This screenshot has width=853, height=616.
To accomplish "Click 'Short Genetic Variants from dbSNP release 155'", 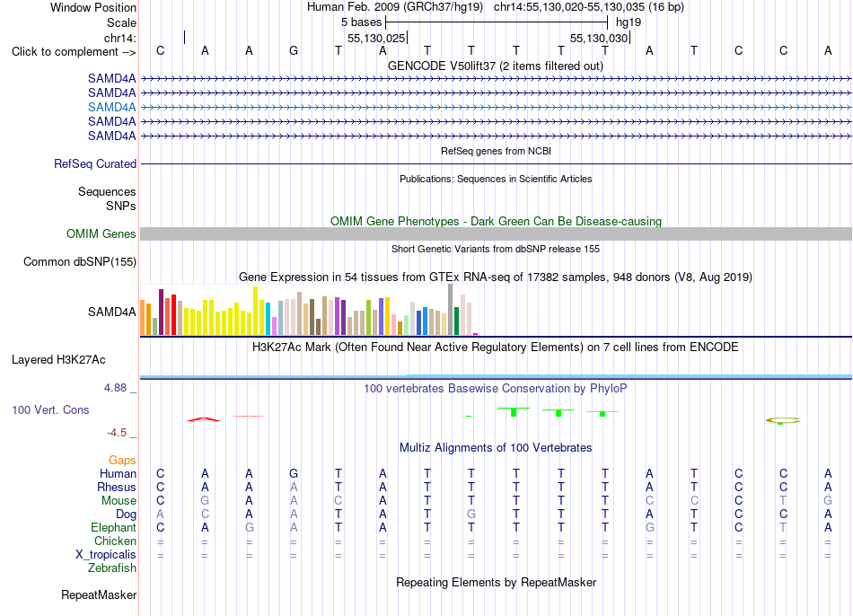I will (496, 249).
